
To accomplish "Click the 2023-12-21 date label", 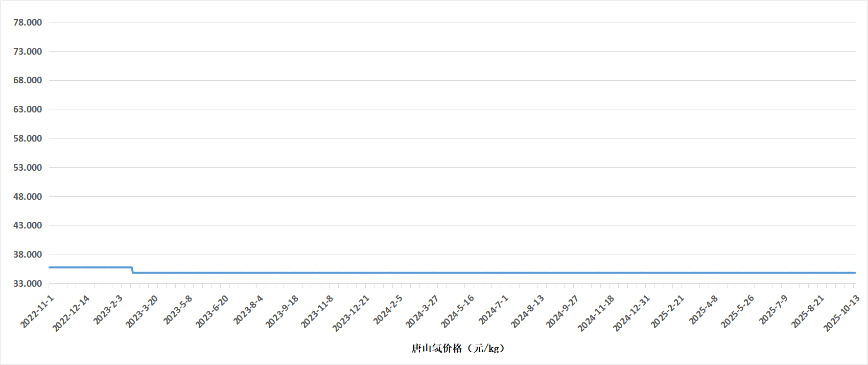I will (x=351, y=313).
